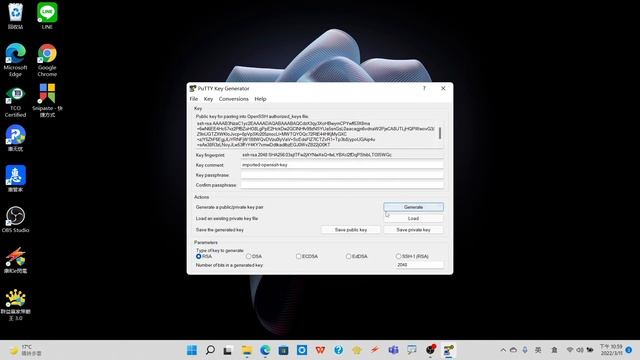Viewport: 640px width, 360px height.
Task: Open the Google Chrome desktop shortcut
Action: [47, 60]
